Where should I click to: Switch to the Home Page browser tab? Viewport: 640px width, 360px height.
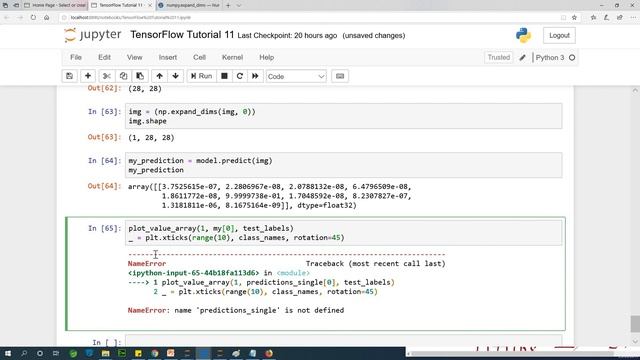pos(55,5)
